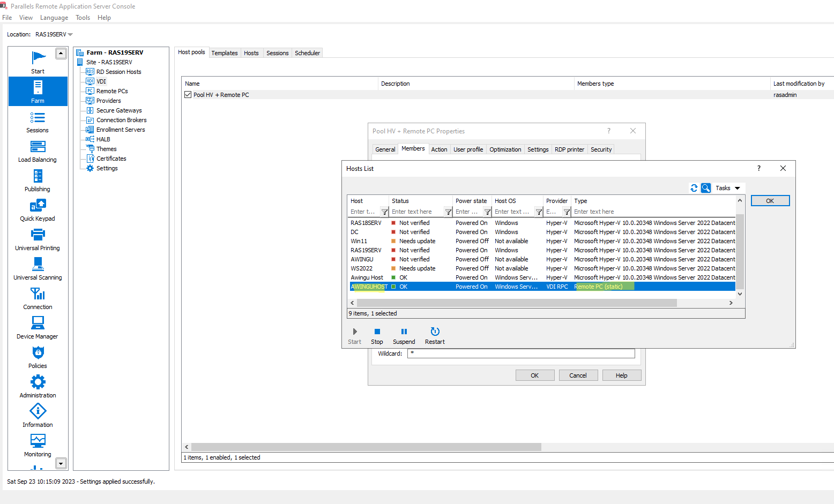
Task: Select Secure Gateways in farm tree
Action: (x=119, y=110)
